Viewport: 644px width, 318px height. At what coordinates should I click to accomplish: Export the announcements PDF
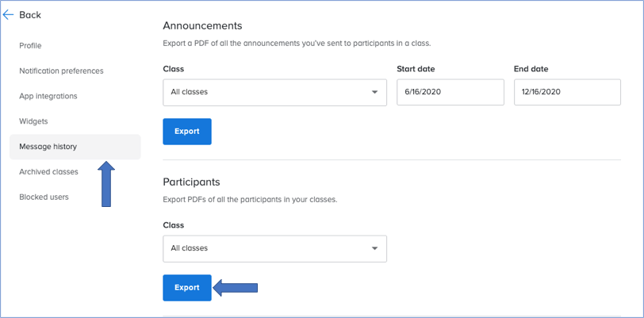187,132
